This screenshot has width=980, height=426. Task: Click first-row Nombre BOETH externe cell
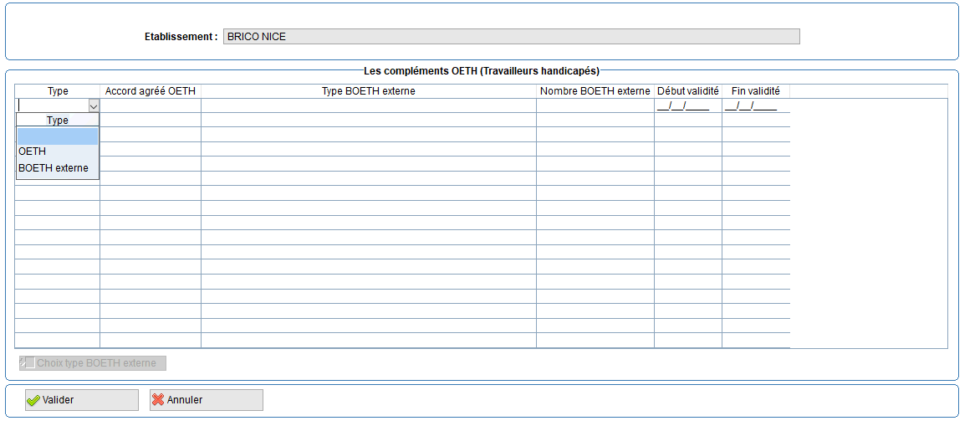tap(595, 105)
